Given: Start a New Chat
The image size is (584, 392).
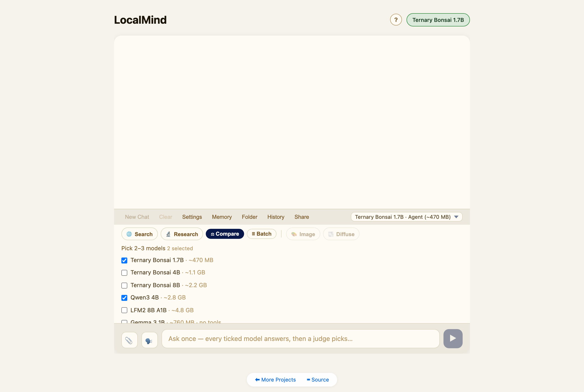Looking at the screenshot, I should [137, 217].
